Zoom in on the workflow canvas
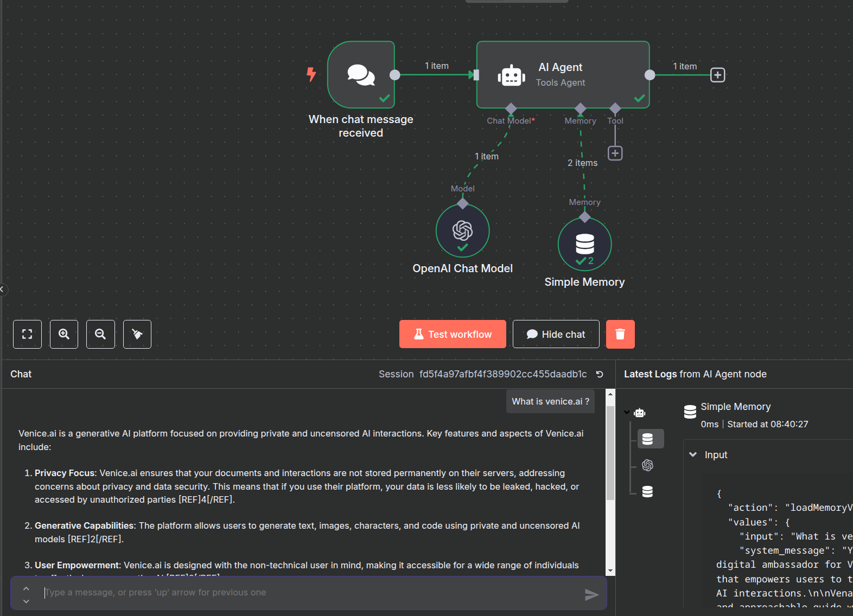Image resolution: width=853 pixels, height=616 pixels. 64,334
